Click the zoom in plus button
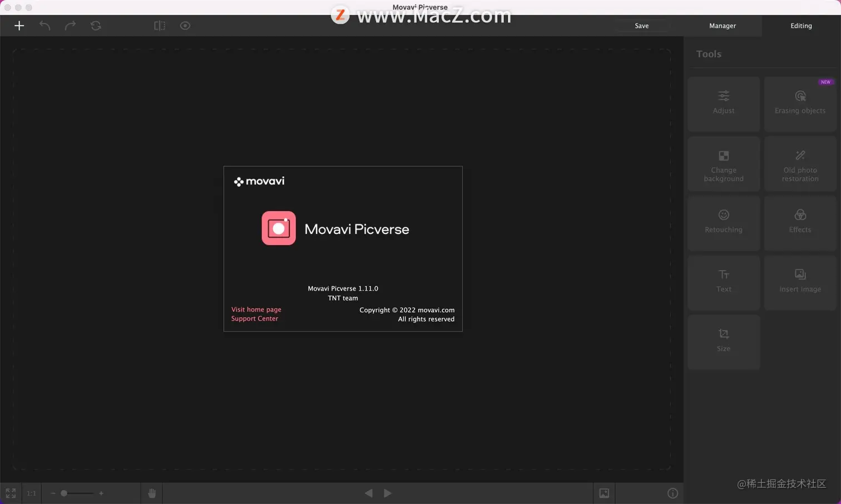This screenshot has width=841, height=504. click(x=101, y=493)
